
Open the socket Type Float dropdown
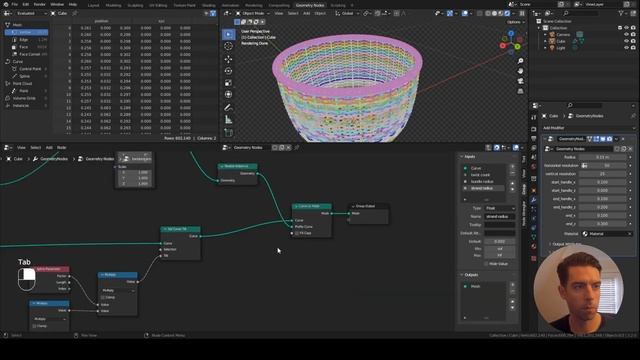(500, 209)
